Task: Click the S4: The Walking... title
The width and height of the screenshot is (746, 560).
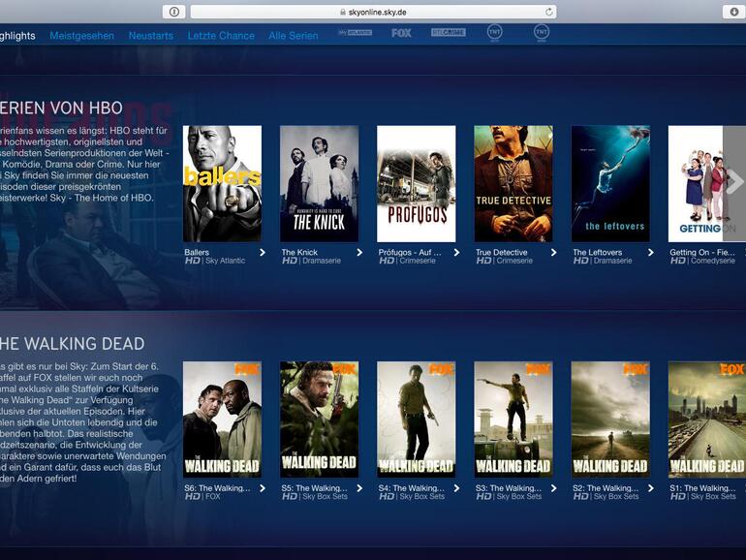Action: pyautogui.click(x=411, y=488)
